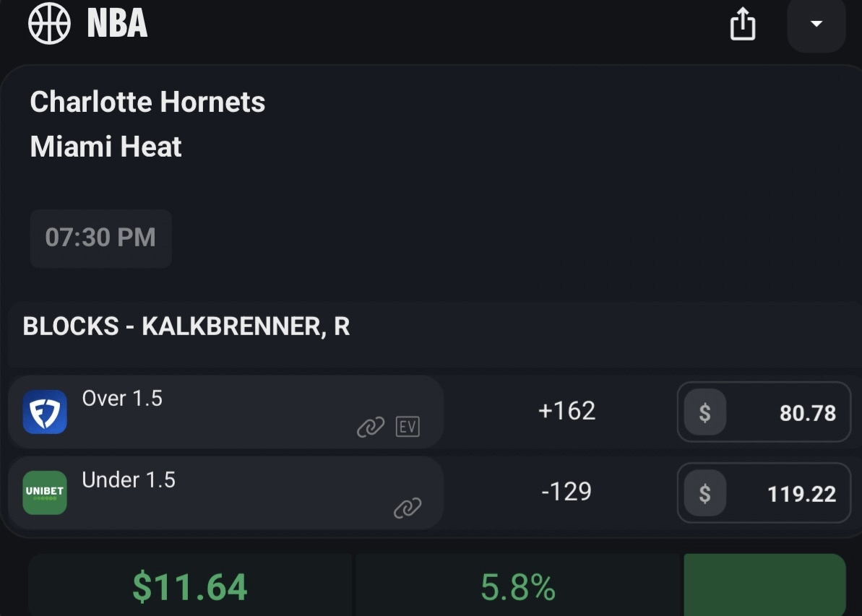Viewport: 862px width, 616px height.
Task: Click the $11.64 profit amount
Action: [x=190, y=587]
